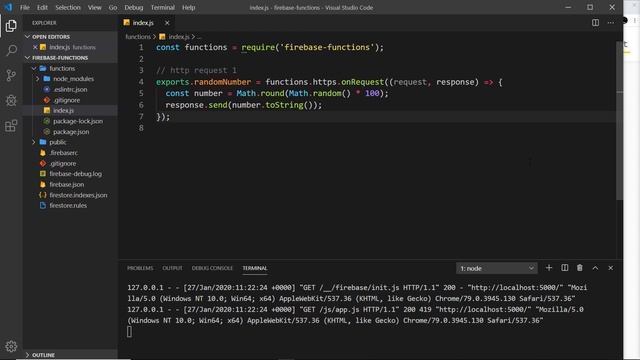Viewport: 640px width, 360px height.
Task: Open the Search view in activity bar
Action: pyautogui.click(x=11, y=51)
